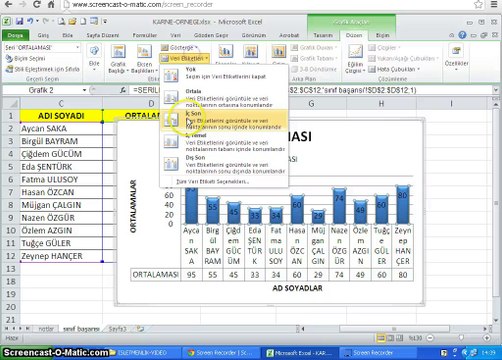The width and height of the screenshot is (502, 360).
Task: Expand the Seri 'ORTALAMASI' chart element dropdown
Action: 77,48
